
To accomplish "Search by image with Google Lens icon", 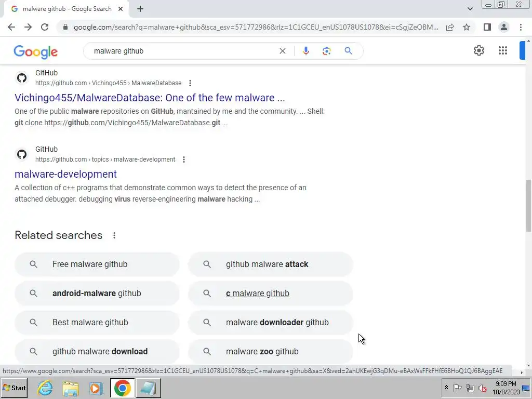I will click(x=326, y=51).
